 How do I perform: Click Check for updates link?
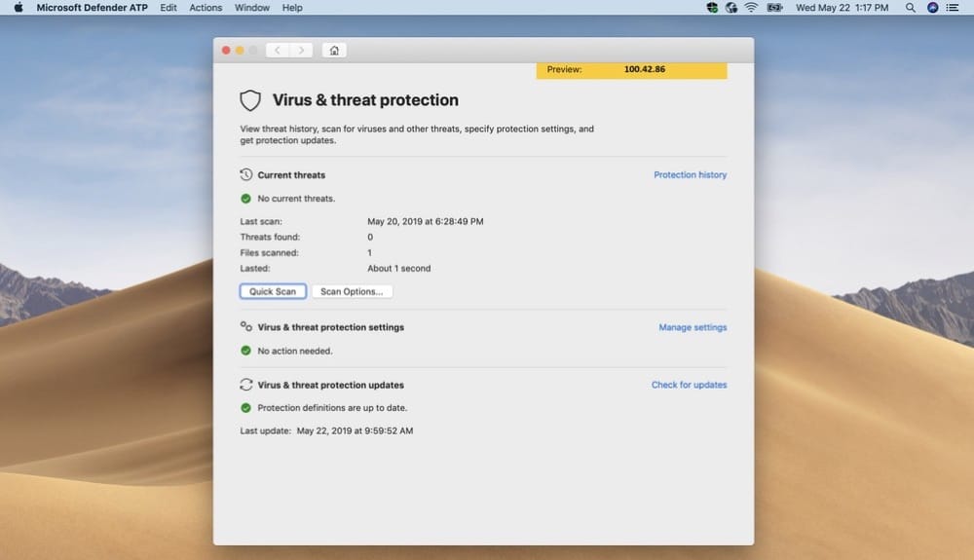point(689,385)
